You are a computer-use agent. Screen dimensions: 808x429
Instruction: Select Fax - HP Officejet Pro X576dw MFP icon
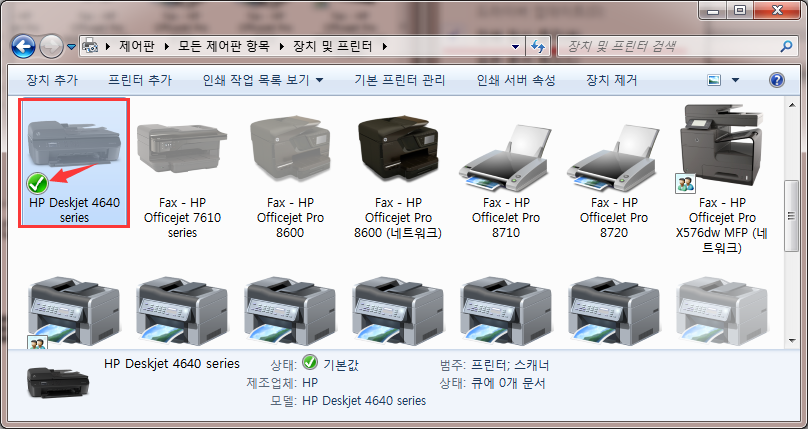pyautogui.click(x=721, y=145)
